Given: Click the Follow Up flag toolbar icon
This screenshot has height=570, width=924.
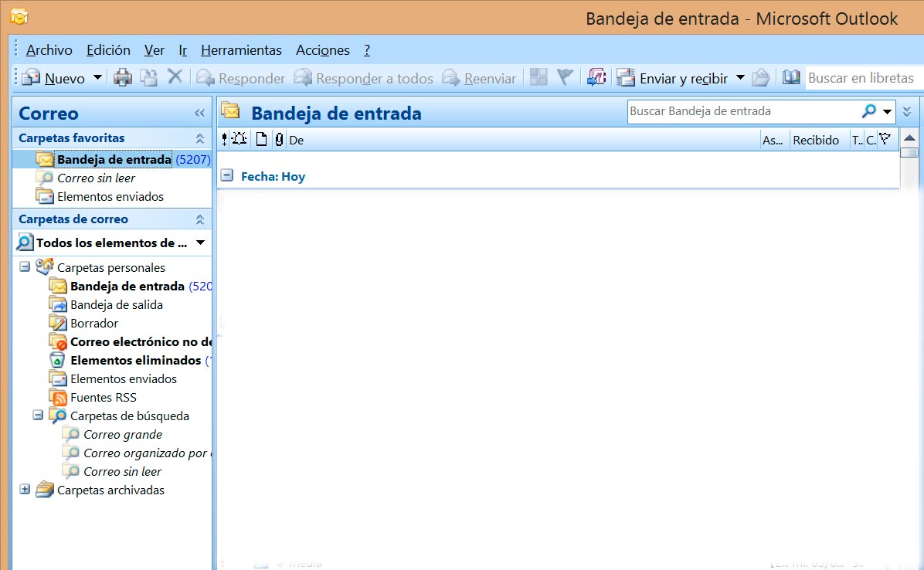Looking at the screenshot, I should pos(565,77).
